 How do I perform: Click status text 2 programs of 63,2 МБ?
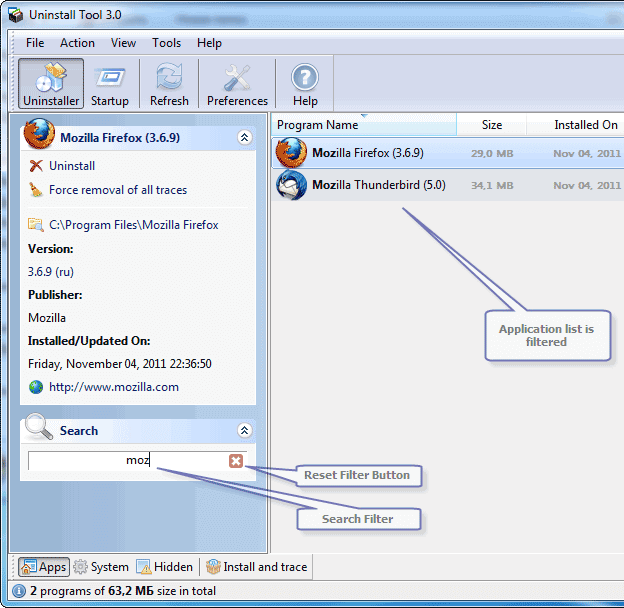(92, 591)
